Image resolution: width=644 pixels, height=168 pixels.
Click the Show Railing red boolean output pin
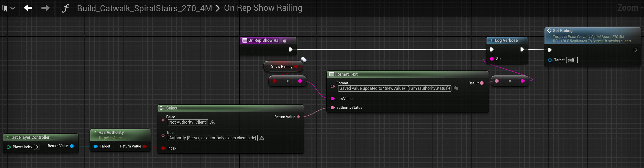point(296,66)
